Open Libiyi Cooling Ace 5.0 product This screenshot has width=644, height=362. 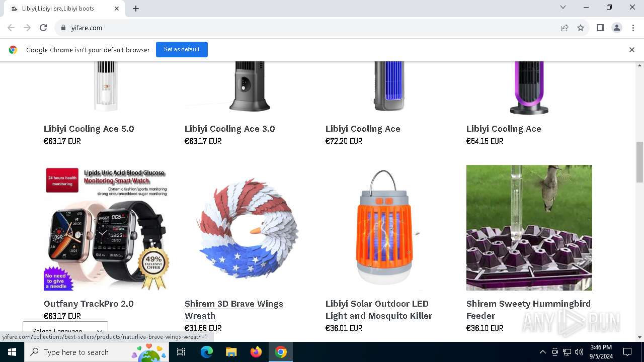click(89, 129)
